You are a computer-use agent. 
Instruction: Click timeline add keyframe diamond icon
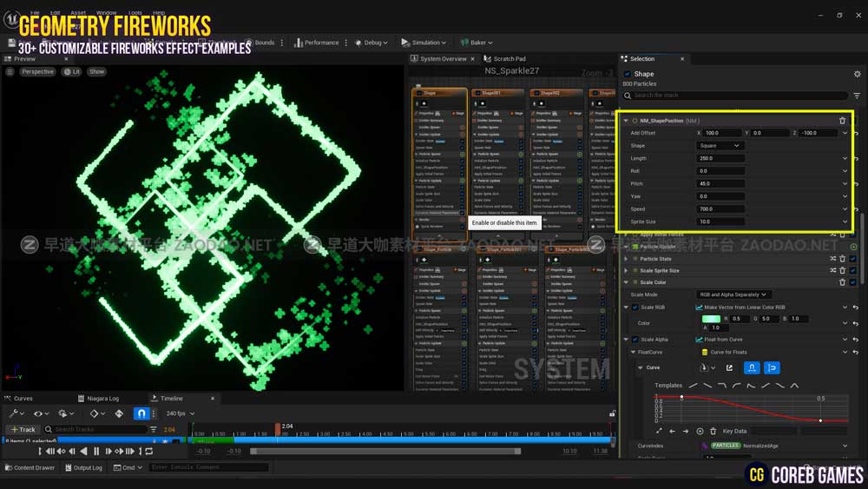tap(119, 413)
